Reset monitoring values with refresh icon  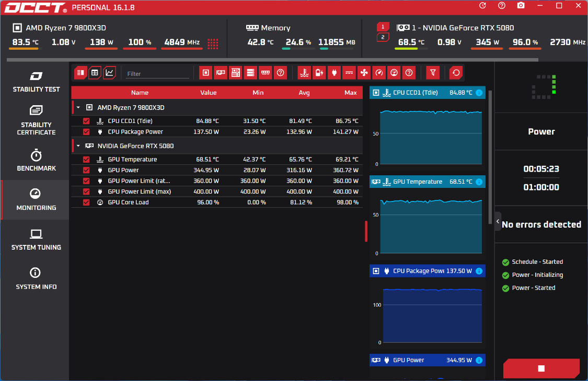pyautogui.click(x=456, y=73)
